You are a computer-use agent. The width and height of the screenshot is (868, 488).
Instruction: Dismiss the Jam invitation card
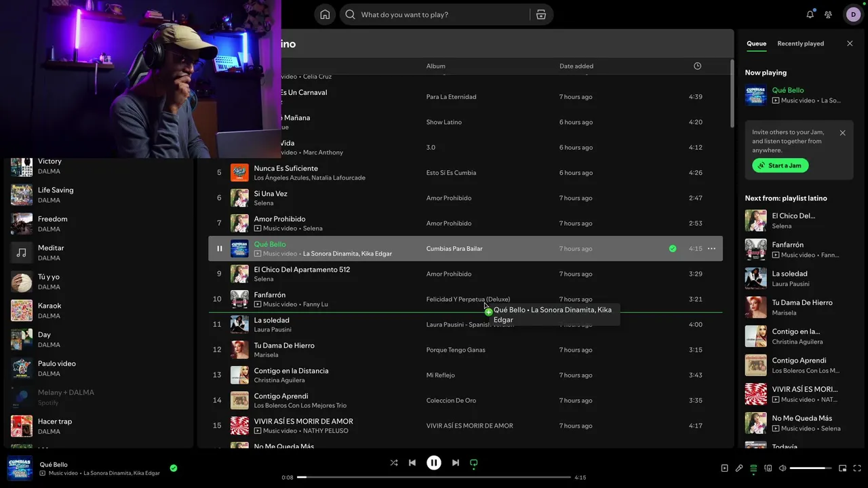(x=842, y=133)
